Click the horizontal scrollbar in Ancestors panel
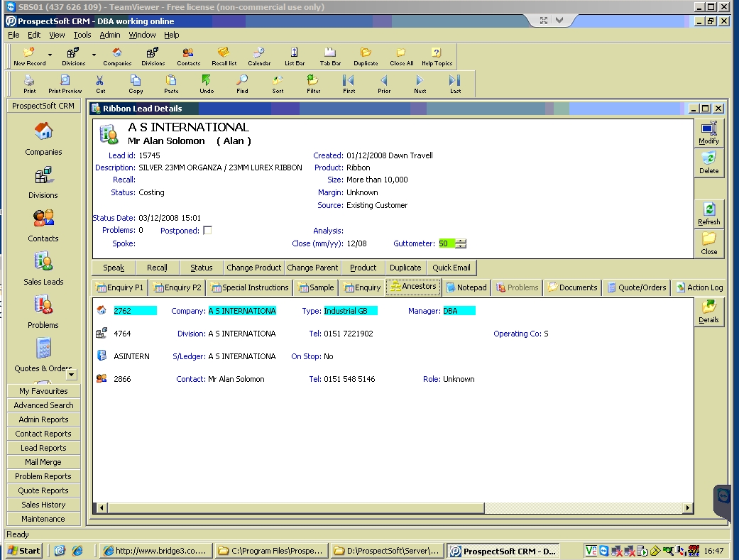Image resolution: width=739 pixels, height=560 pixels. click(295, 507)
